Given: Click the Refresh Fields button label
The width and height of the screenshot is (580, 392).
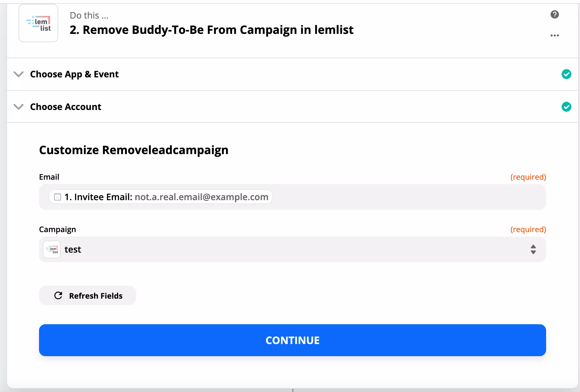Looking at the screenshot, I should pyautogui.click(x=96, y=296).
